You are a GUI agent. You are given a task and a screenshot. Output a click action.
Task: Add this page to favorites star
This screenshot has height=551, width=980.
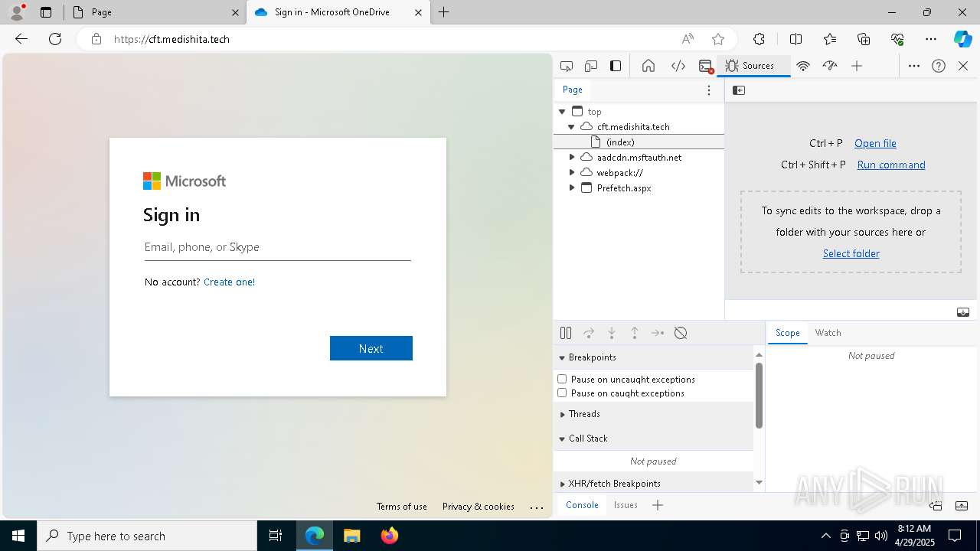click(718, 39)
